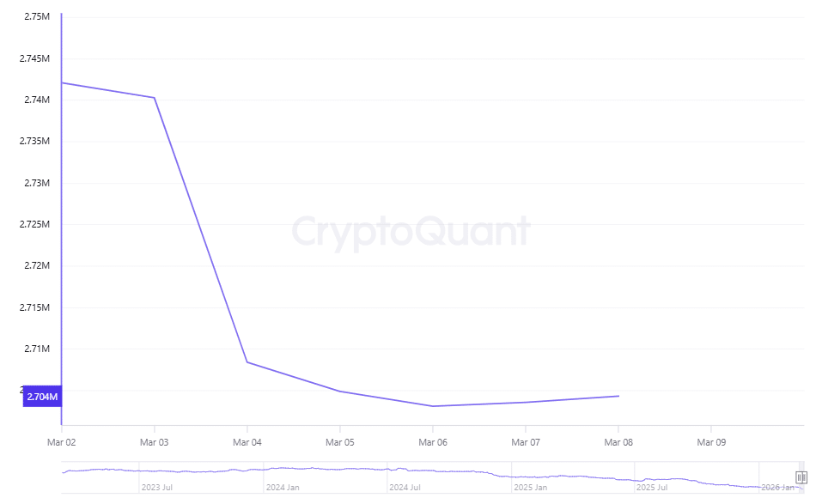Click the 2.704M current value badge

pos(42,397)
